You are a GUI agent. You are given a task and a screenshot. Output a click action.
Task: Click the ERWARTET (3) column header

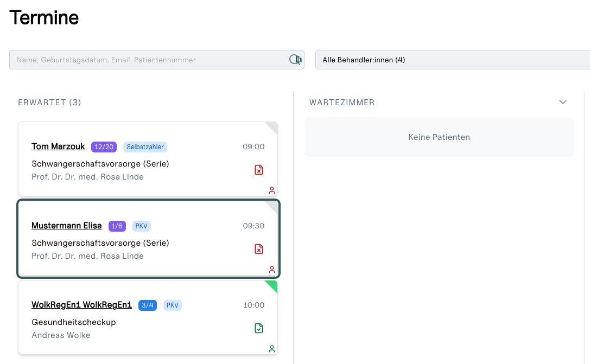[50, 103]
